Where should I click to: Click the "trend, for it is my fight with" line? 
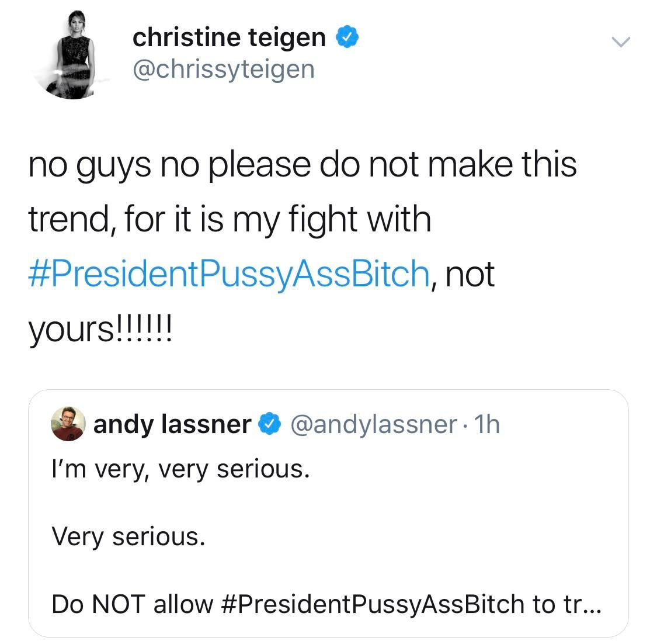click(230, 219)
